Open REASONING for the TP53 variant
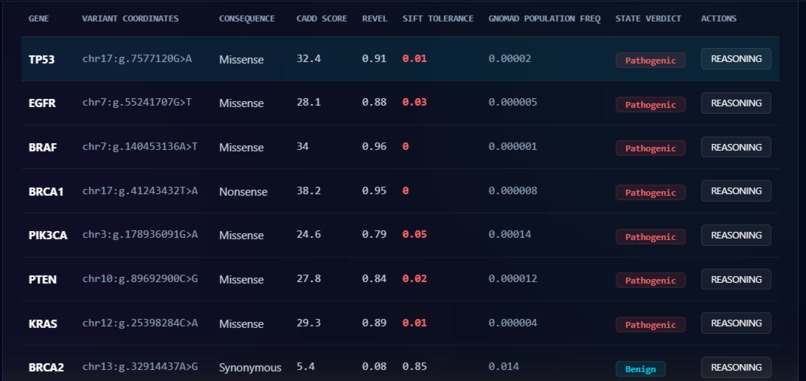Image resolution: width=806 pixels, height=381 pixels. click(x=736, y=59)
